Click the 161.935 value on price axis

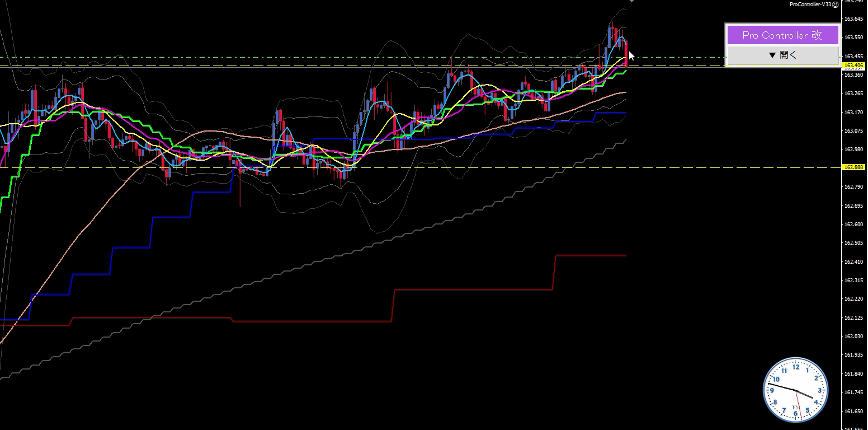(853, 355)
